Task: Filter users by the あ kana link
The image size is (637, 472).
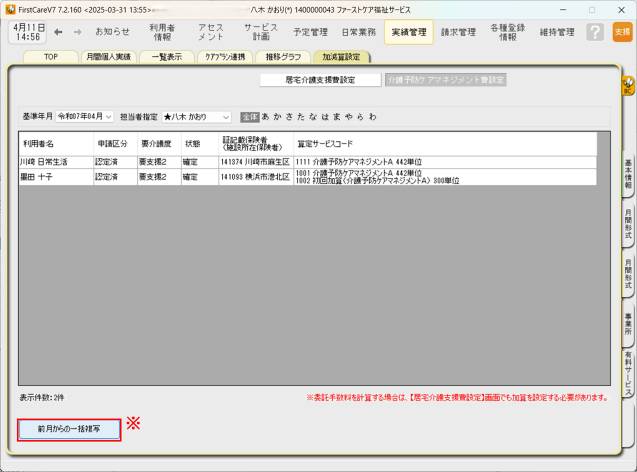Action: (266, 117)
